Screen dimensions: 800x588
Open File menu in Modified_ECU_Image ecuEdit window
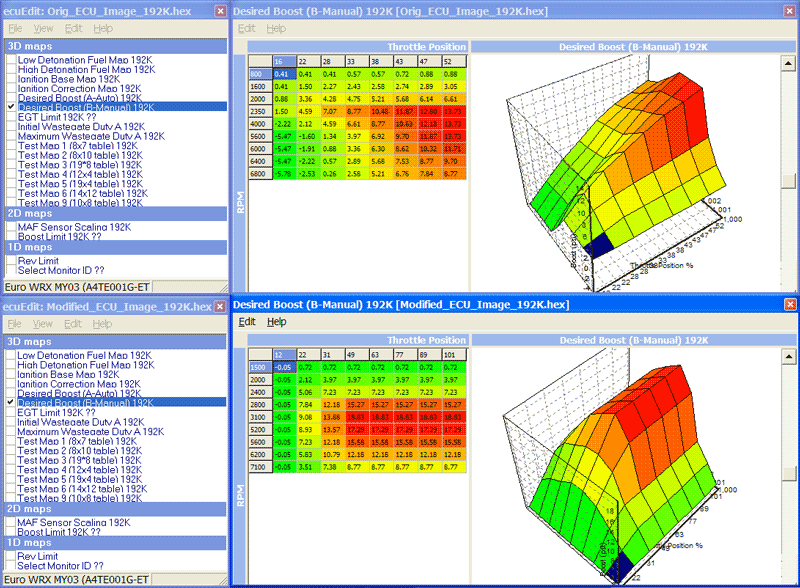click(x=15, y=324)
